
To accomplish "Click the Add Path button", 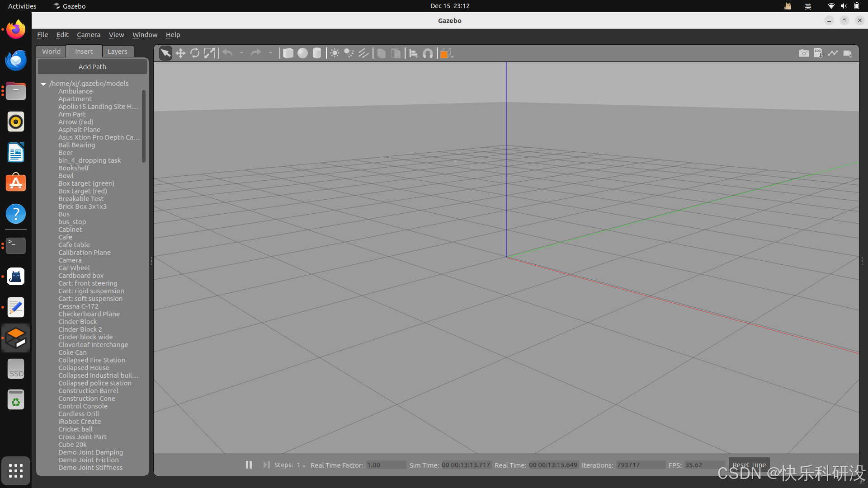I will [x=92, y=66].
